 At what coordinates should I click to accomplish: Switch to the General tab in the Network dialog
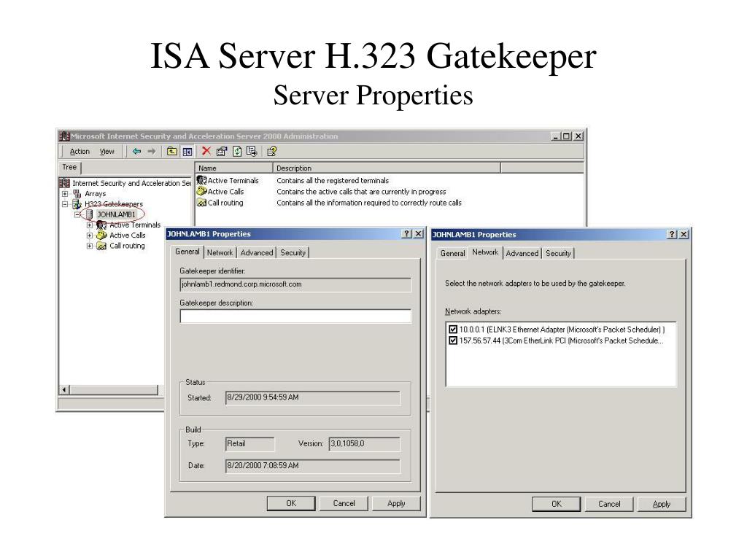(452, 253)
